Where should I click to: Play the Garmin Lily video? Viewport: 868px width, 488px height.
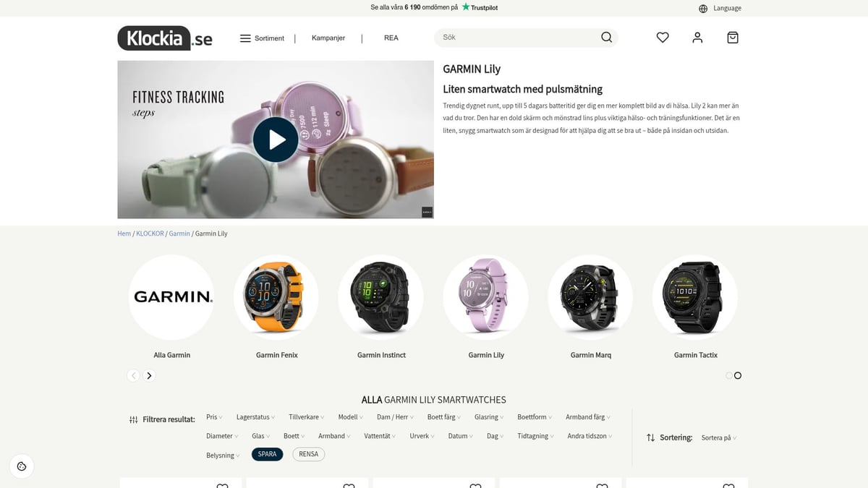(276, 140)
